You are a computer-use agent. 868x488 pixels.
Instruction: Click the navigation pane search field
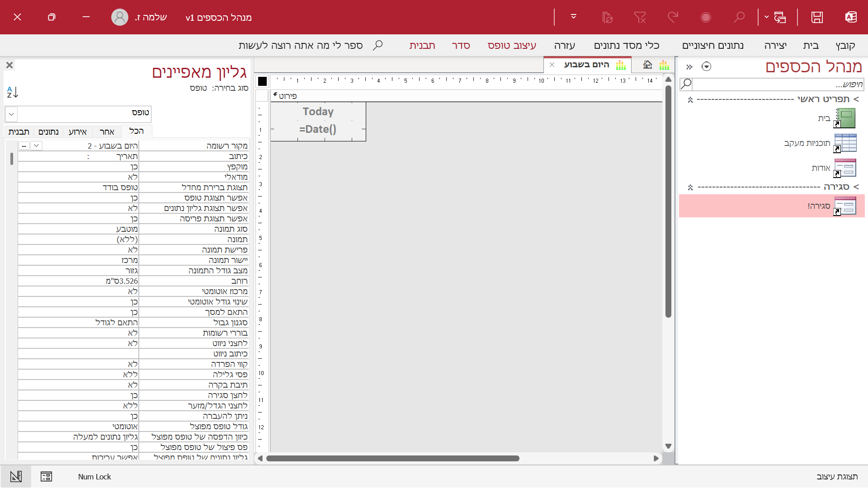click(778, 84)
